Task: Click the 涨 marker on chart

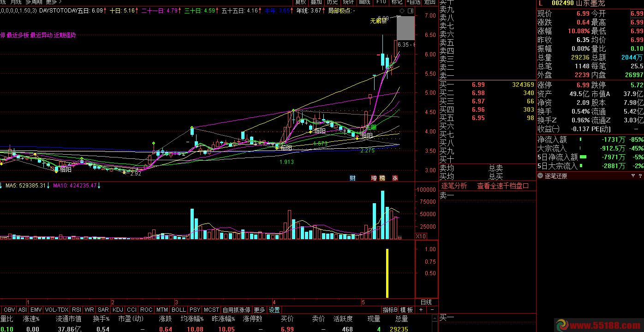Action: tap(395, 178)
